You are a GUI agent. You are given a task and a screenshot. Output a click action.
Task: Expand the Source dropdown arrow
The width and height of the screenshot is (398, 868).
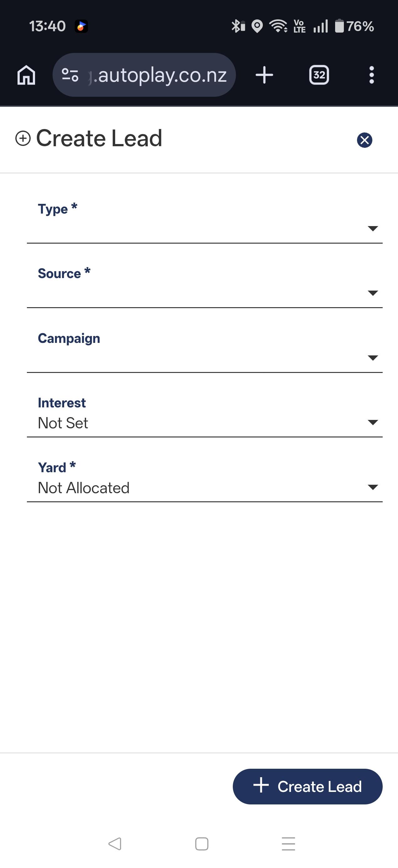372,293
